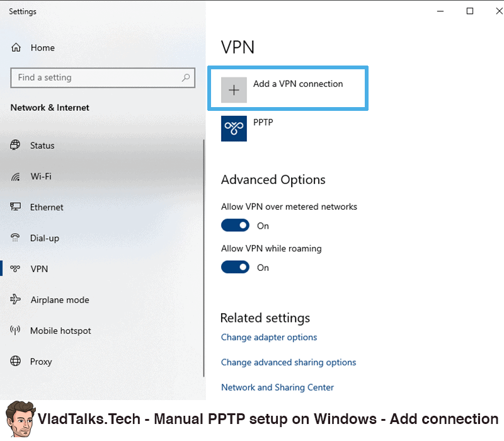Click the Home house icon
Screen dimensions: 504x441
coord(15,47)
